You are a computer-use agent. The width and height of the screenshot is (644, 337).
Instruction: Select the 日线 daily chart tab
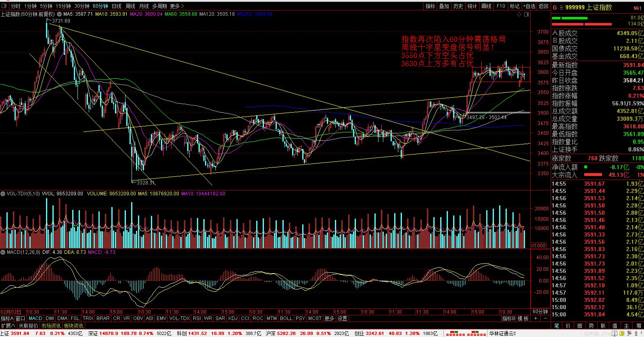(x=117, y=6)
